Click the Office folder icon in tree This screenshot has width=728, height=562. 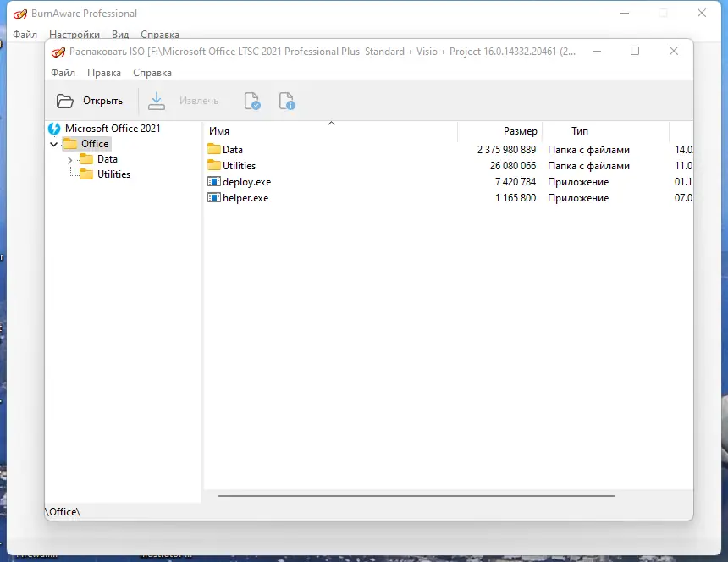(70, 143)
